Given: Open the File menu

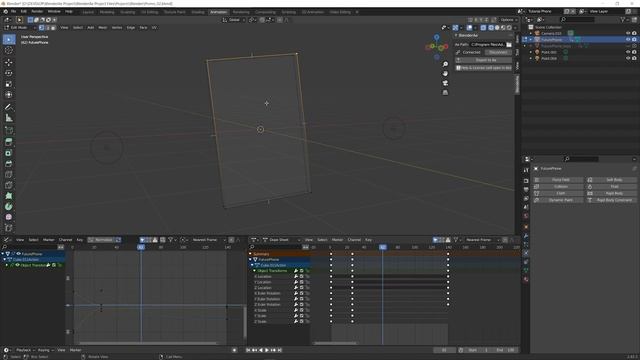Looking at the screenshot, I should pos(13,11).
